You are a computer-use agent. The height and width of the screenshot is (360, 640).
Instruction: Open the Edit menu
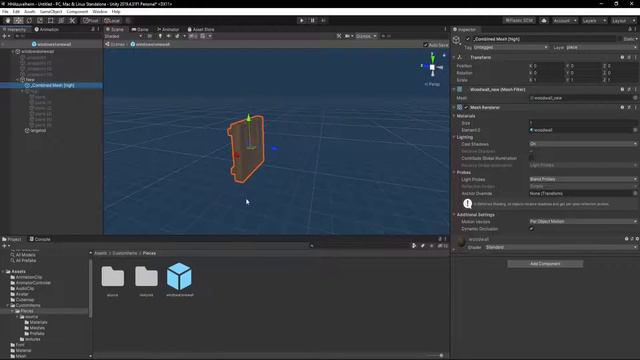pyautogui.click(x=16, y=11)
